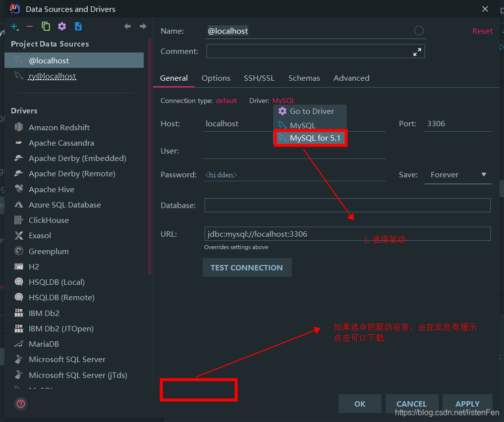Click the left panel vertical scrollbar

click(150, 156)
